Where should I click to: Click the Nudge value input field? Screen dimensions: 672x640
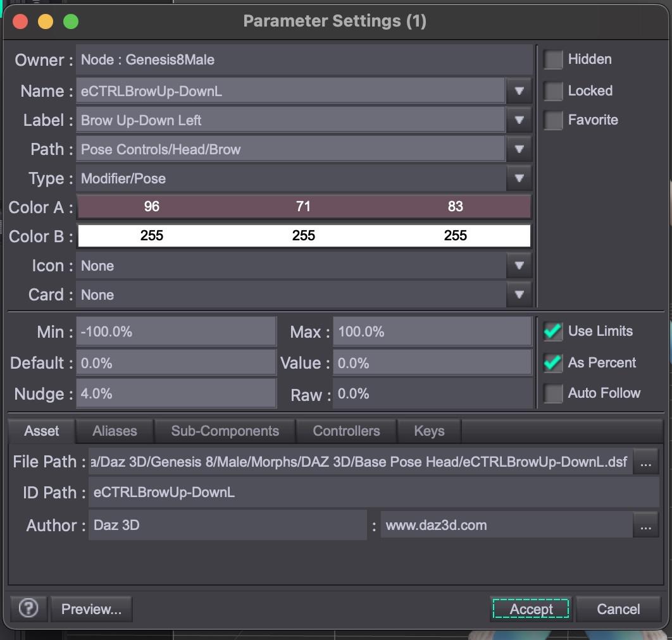click(176, 394)
